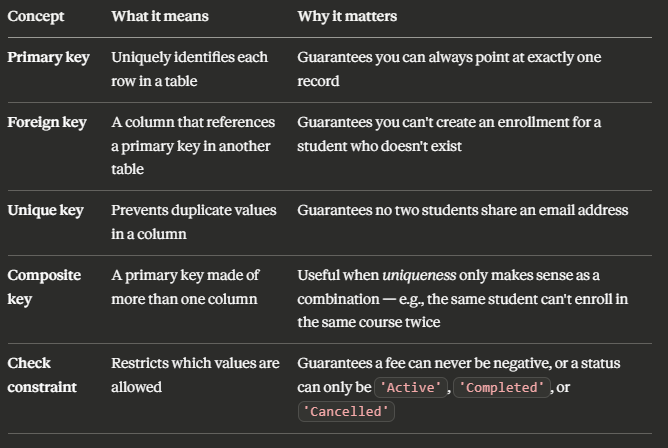Image resolution: width=668 pixels, height=448 pixels.
Task: Click 'Restricts which values are allowed' text
Action: click(195, 375)
